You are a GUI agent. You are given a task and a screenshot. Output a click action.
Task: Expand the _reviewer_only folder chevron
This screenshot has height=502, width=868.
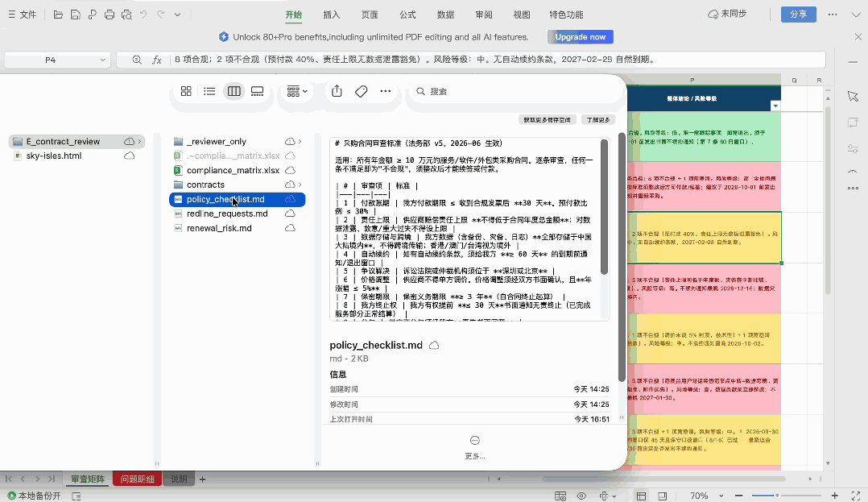point(300,141)
